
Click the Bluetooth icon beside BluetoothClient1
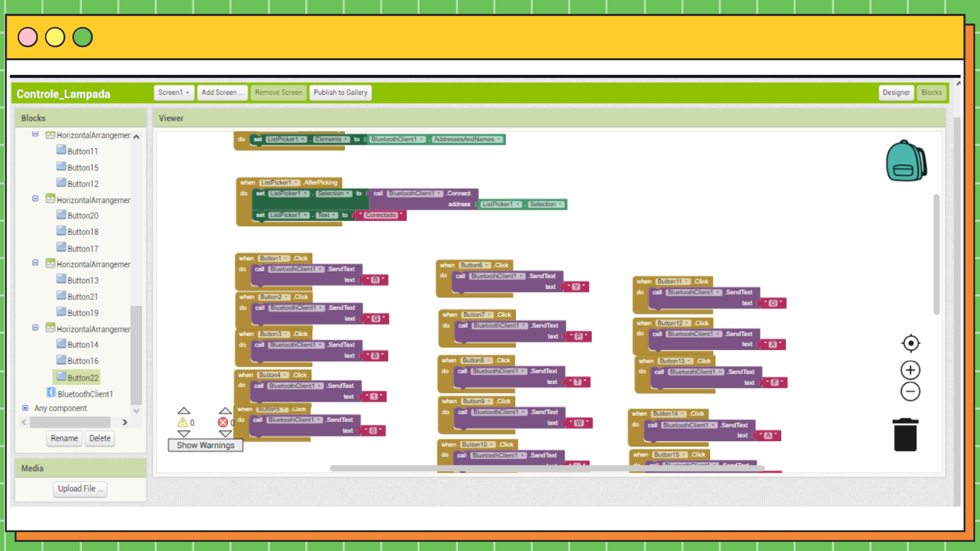pos(51,392)
